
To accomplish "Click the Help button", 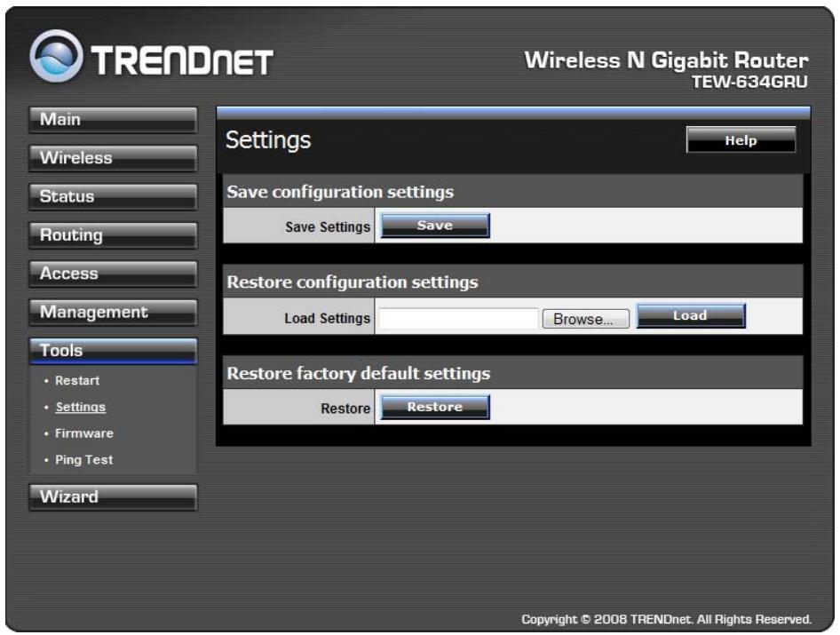I will (x=741, y=139).
